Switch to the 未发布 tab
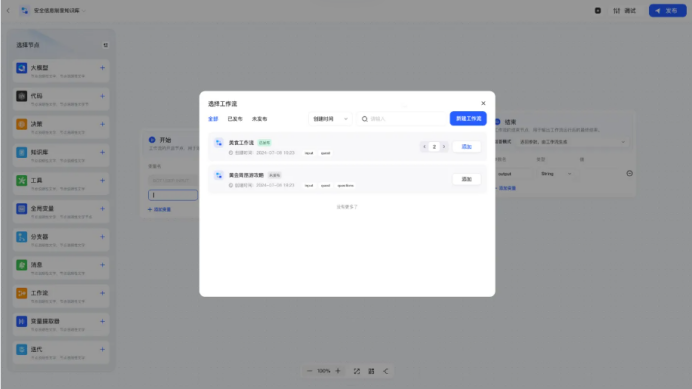Image resolution: width=692 pixels, height=389 pixels. coord(260,119)
